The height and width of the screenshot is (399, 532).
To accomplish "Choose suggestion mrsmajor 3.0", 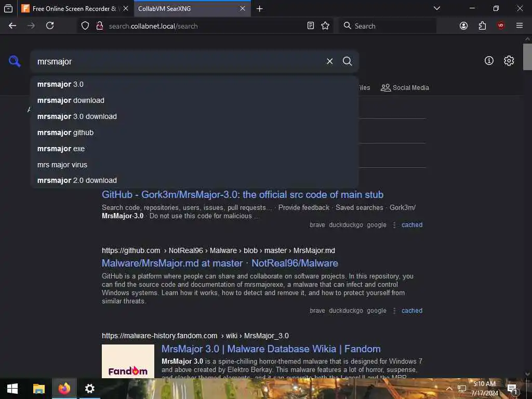I will [x=194, y=85].
